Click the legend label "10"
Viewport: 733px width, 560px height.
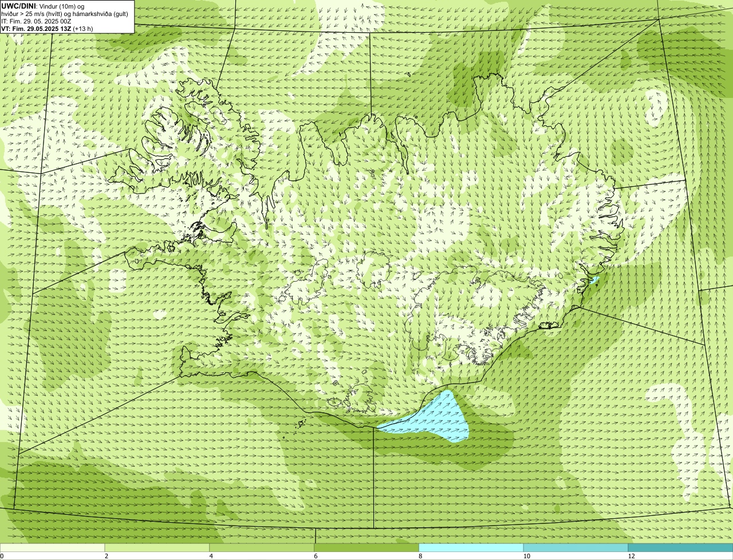click(526, 556)
